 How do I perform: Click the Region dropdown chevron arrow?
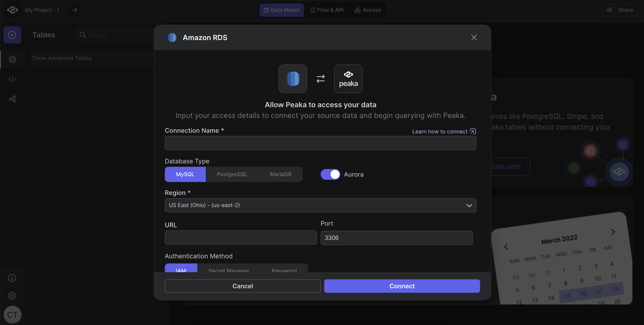click(469, 205)
